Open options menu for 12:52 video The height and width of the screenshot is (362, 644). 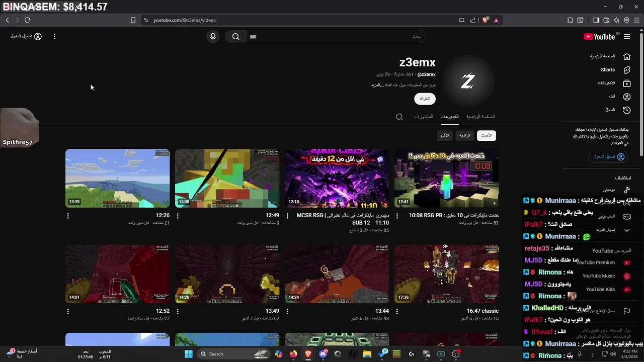point(68,311)
